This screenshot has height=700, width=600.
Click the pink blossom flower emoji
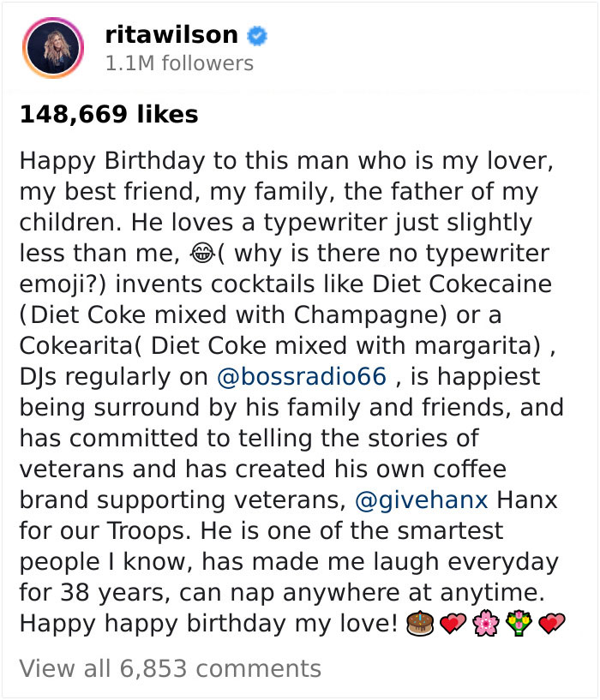[485, 624]
